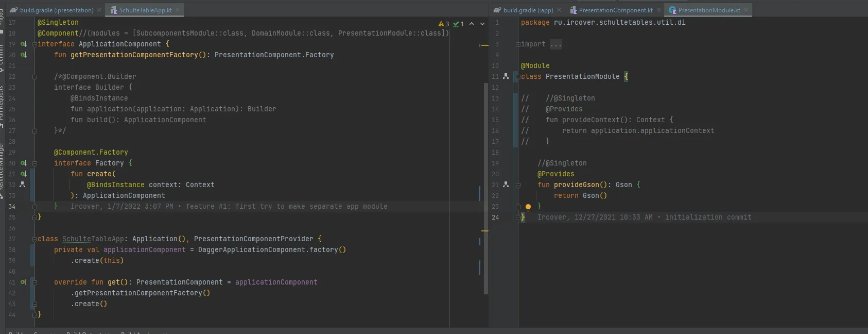Screen dimensions: 868x334
Task: Collapse the ApplicationComponent interface fold
Action: [34, 44]
